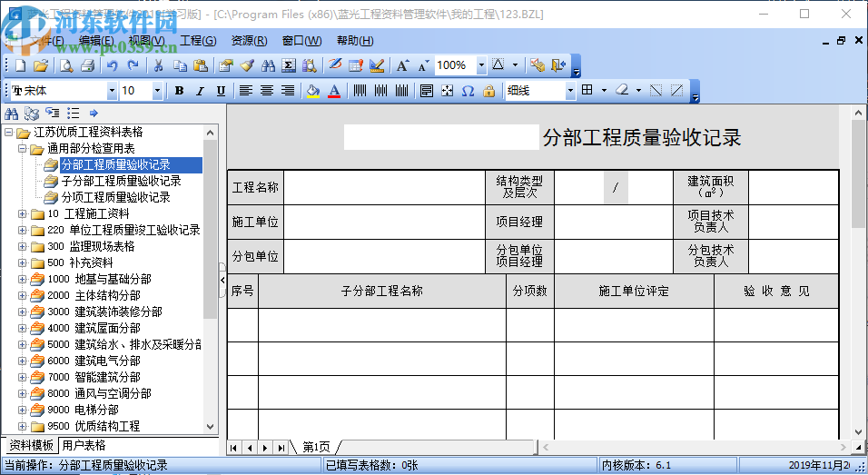Go to last page navigation button
The image size is (868, 475).
(281, 448)
